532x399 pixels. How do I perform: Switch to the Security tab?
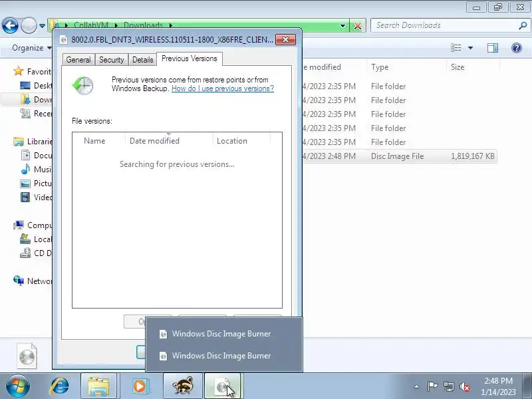111,60
